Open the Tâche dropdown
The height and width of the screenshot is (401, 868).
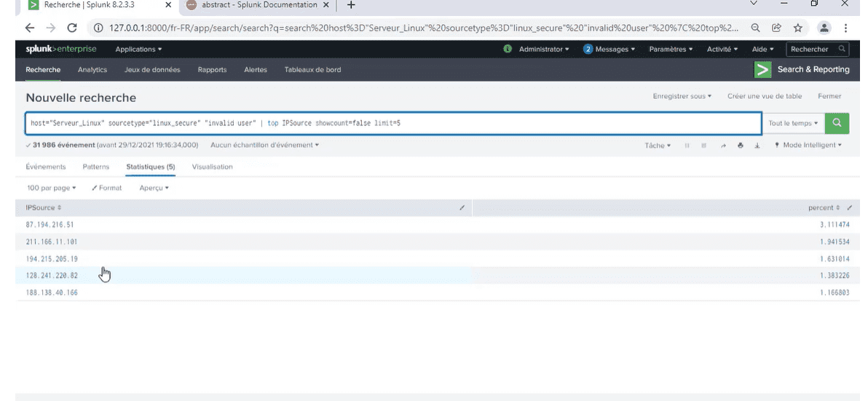click(658, 146)
